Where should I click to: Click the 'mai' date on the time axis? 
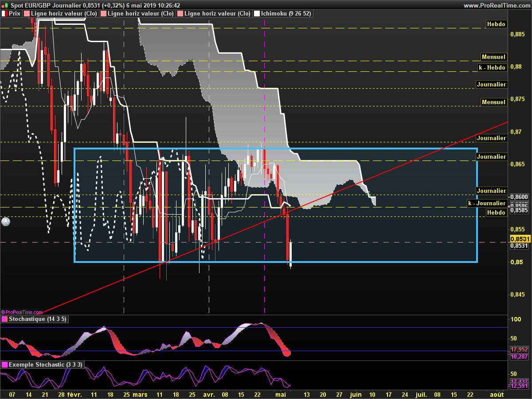coord(280,394)
